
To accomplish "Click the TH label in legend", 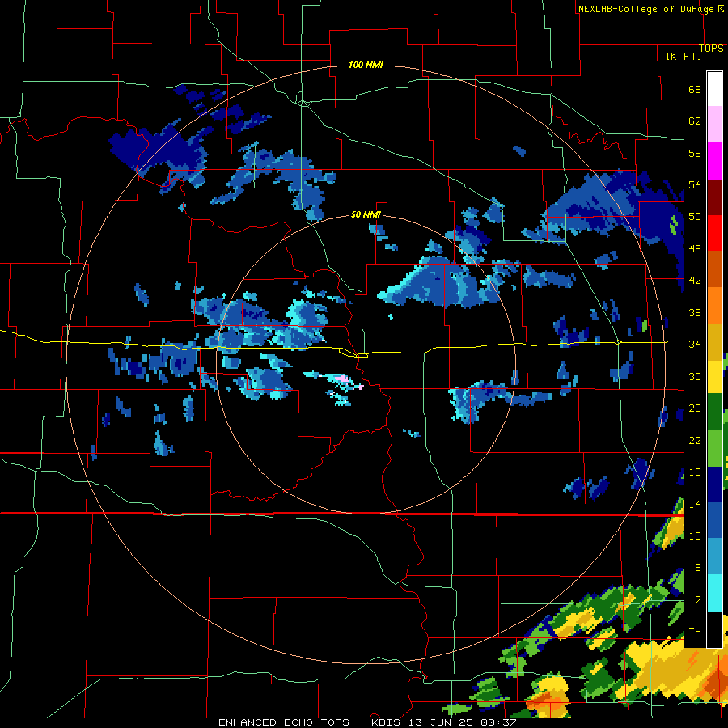I will click(x=695, y=631).
